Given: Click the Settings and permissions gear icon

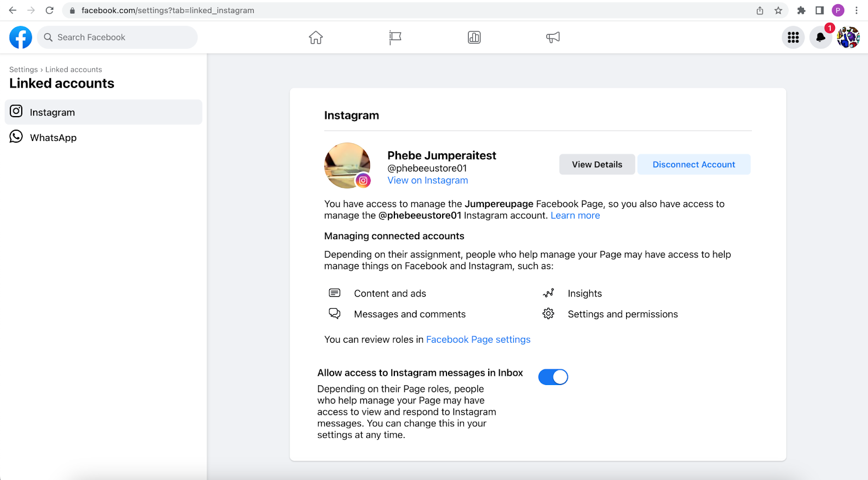Looking at the screenshot, I should 548,313.
